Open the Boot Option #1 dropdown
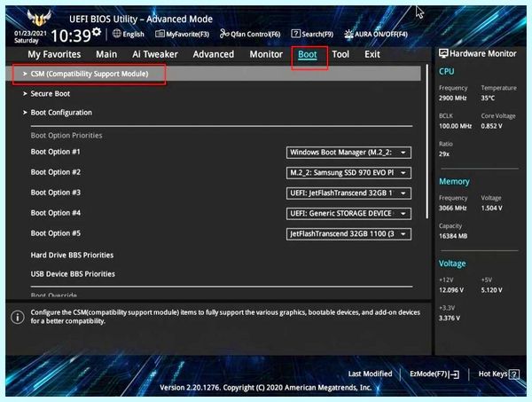This screenshot has height=402, width=532. click(x=348, y=153)
